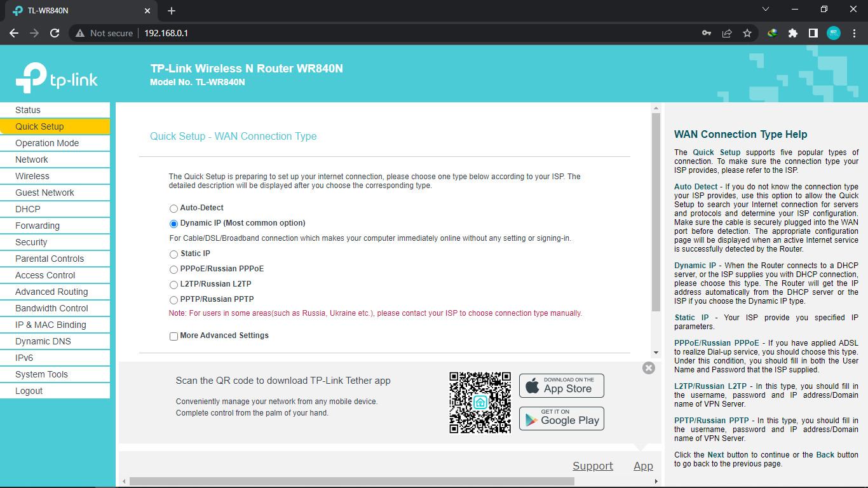Toggle the Chrome side panel icon
This screenshot has width=868, height=488.
[813, 33]
